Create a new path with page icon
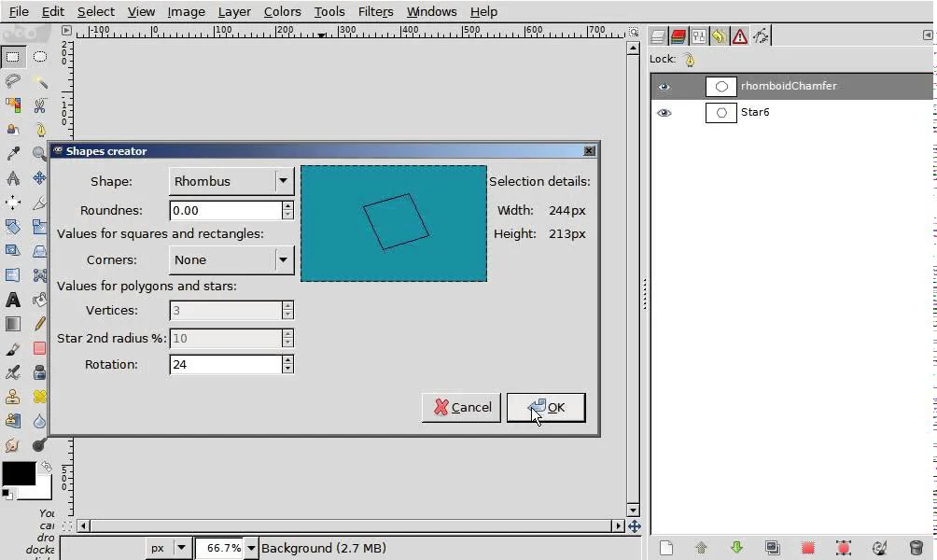 (665, 548)
